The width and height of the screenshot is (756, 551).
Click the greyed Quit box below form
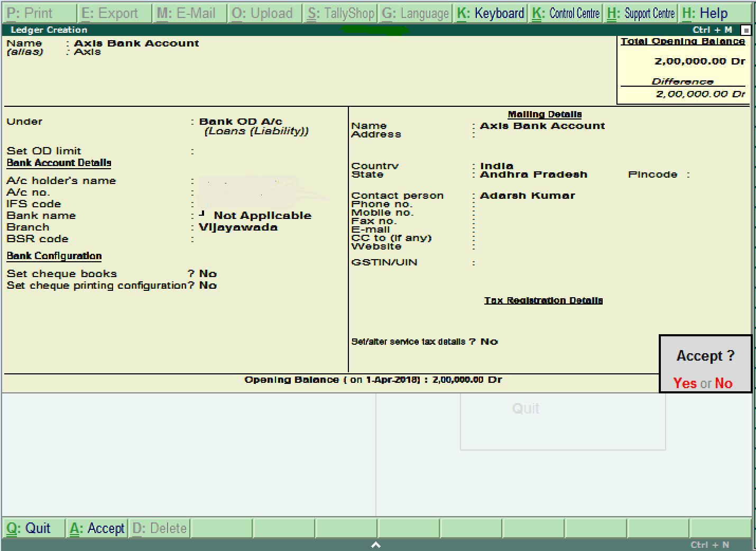coord(563,421)
